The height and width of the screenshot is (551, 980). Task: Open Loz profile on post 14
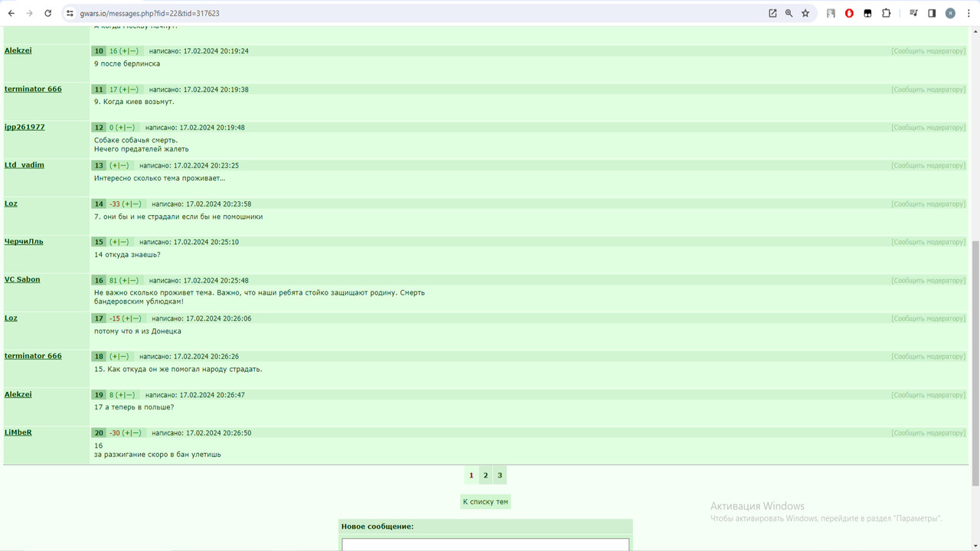click(x=11, y=204)
